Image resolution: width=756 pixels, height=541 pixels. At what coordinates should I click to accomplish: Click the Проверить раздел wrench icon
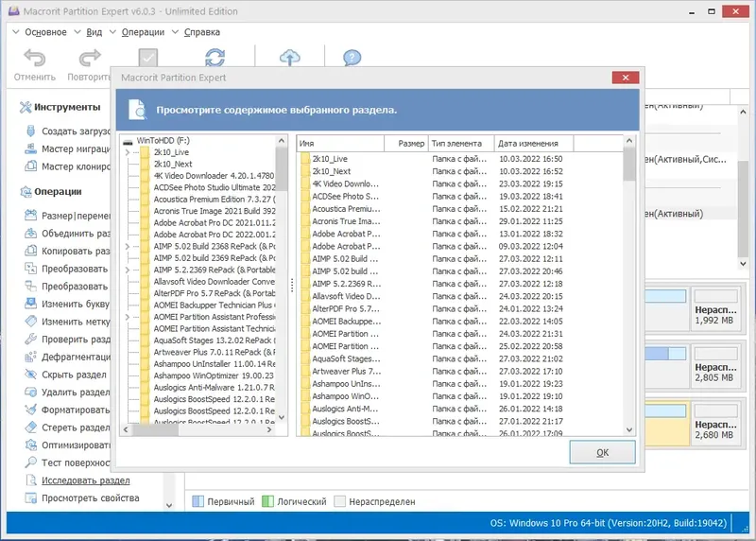coord(31,339)
